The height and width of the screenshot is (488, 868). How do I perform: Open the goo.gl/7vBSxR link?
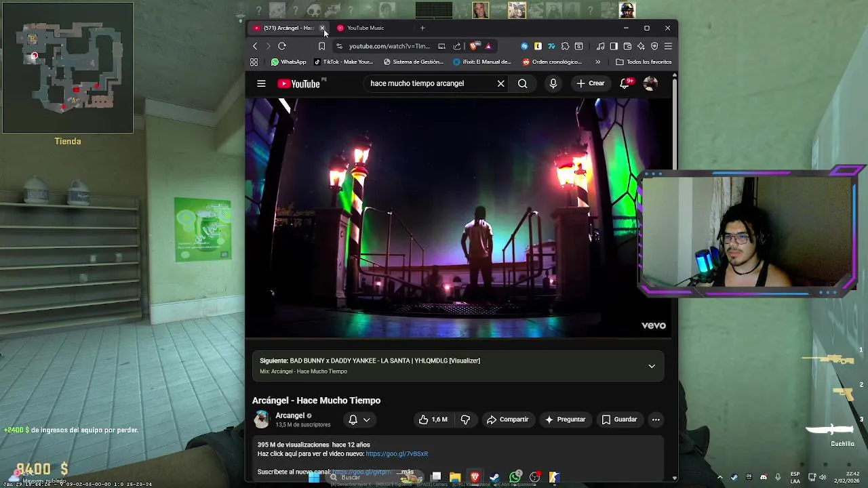397,453
